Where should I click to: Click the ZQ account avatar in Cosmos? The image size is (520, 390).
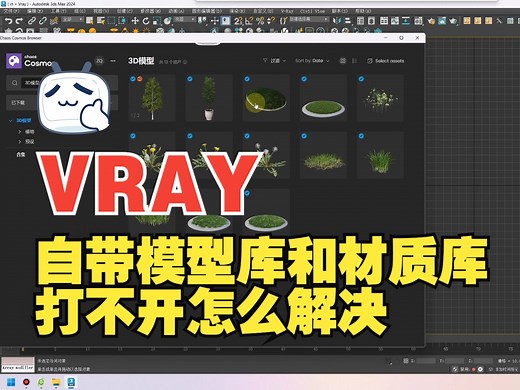click(99, 61)
